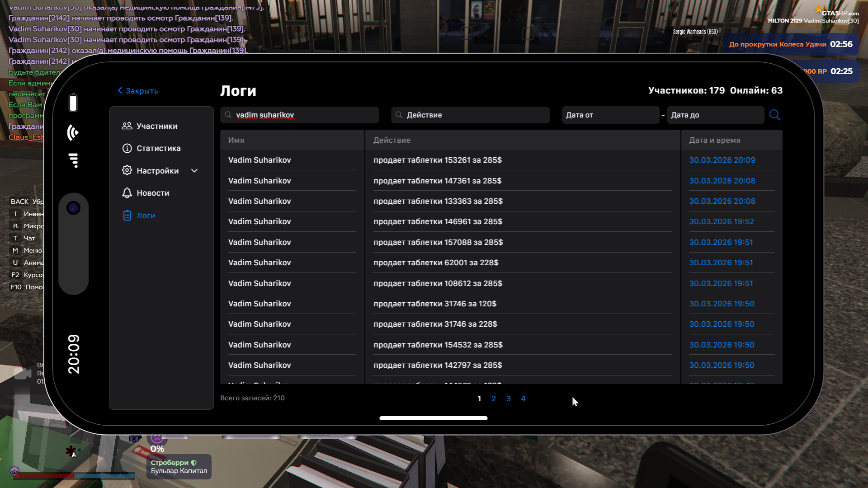The image size is (868, 488).
Task: Open the Статистика menu item
Action: pyautogui.click(x=158, y=148)
